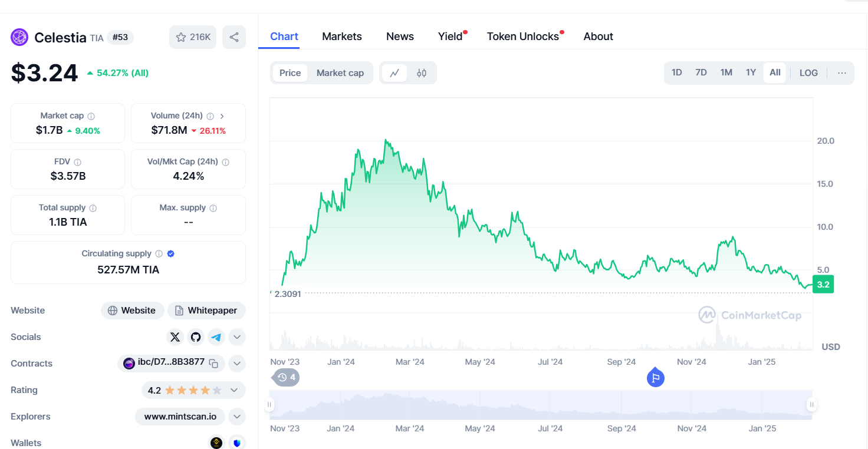Click the $3.24 price heading

pos(44,73)
